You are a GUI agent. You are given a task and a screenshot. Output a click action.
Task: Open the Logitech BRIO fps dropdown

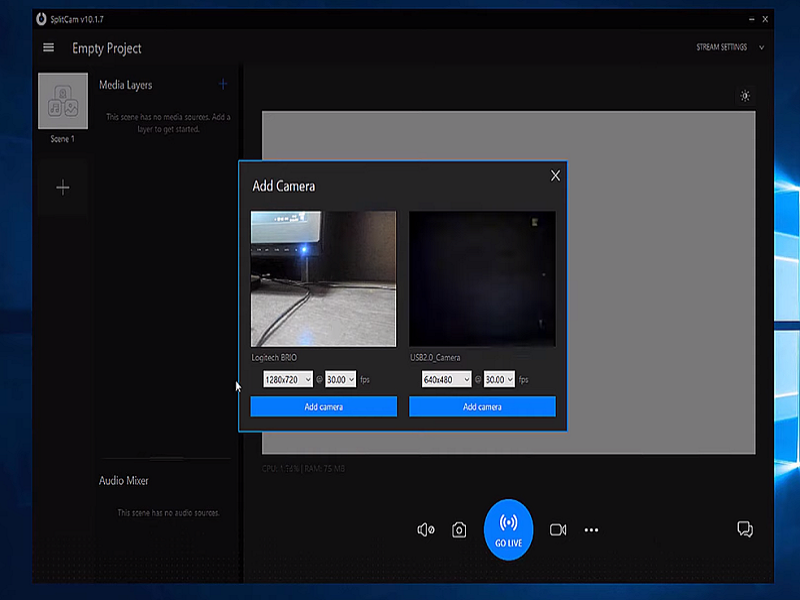[340, 380]
